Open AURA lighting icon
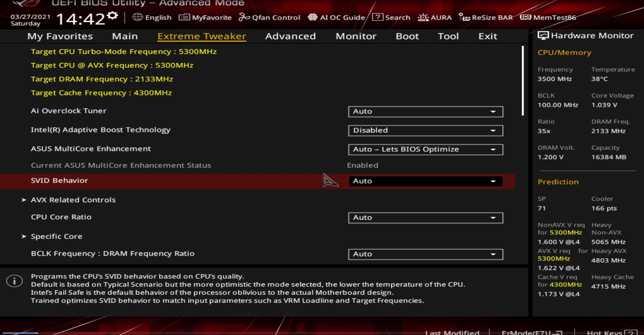This screenshot has height=335, width=644. click(x=423, y=17)
